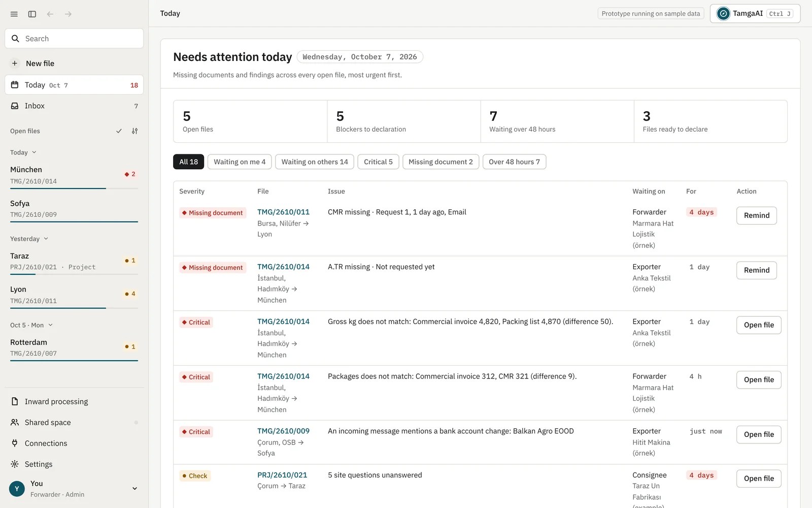Expand the user account chevron
Image resolution: width=812 pixels, height=508 pixels.
click(x=134, y=489)
